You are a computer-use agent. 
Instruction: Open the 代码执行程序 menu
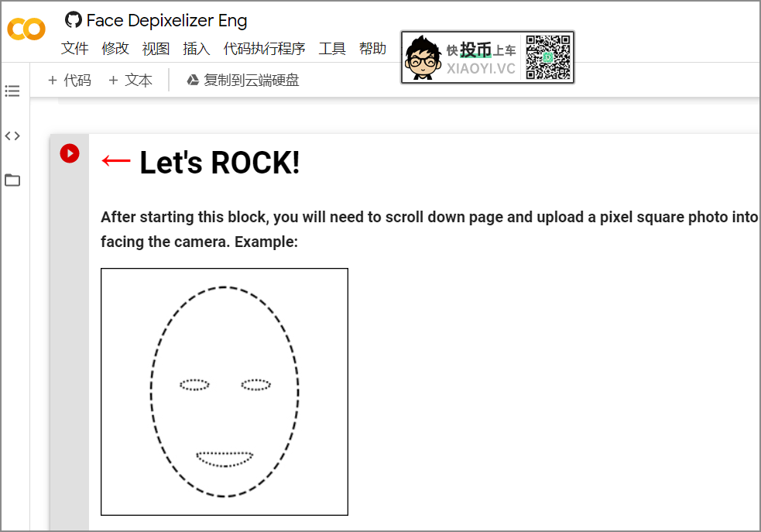coord(264,49)
